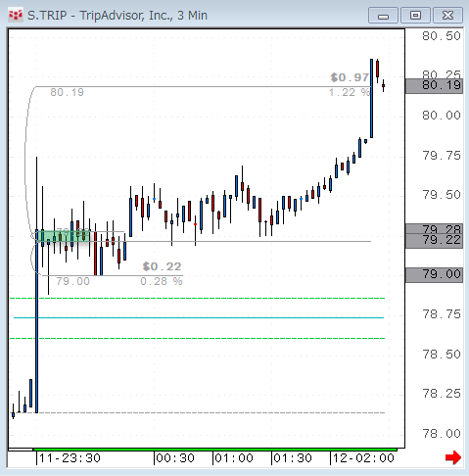Click the 80.19 label on upper bracket line
This screenshot has width=469, height=476.
pyautogui.click(x=67, y=93)
